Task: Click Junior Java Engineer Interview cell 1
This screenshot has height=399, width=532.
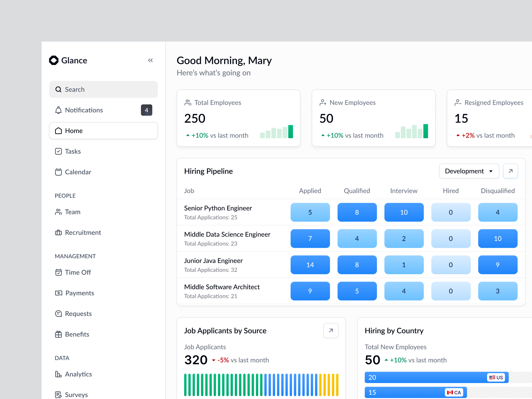Action: pyautogui.click(x=404, y=265)
